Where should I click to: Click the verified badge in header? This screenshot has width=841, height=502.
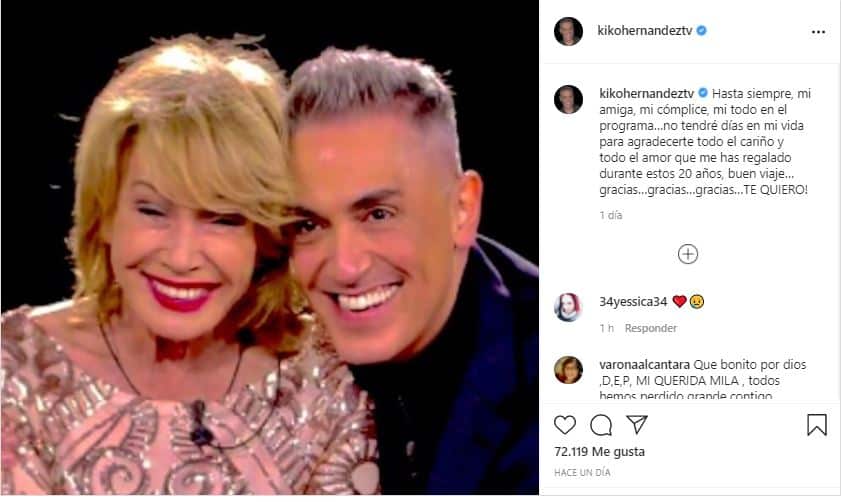tap(701, 31)
